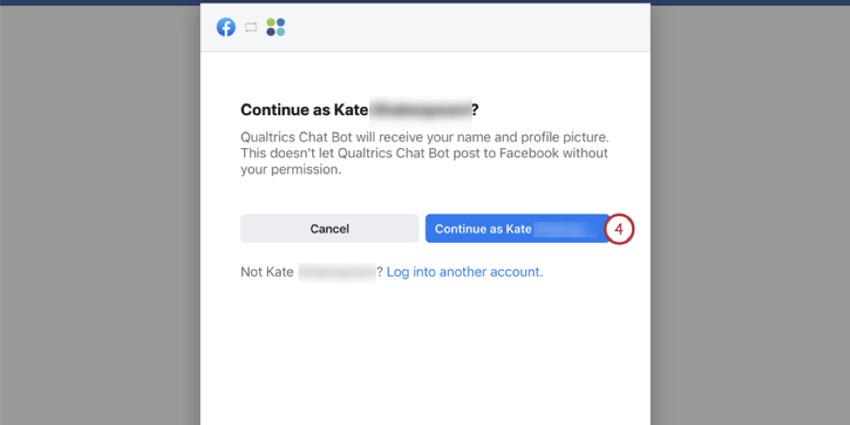Screen dimensions: 850x425
Task: Click the blurred surname in the heading
Action: click(x=421, y=110)
